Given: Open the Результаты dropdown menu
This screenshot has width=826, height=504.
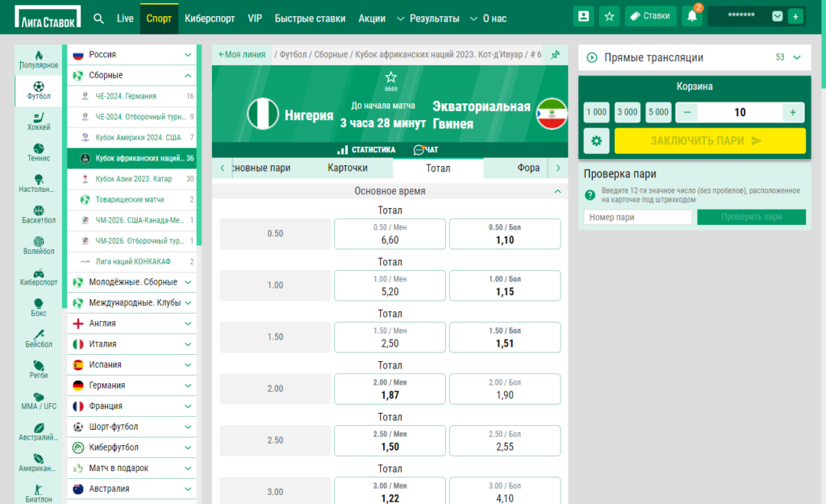Looking at the screenshot, I should 428,19.
